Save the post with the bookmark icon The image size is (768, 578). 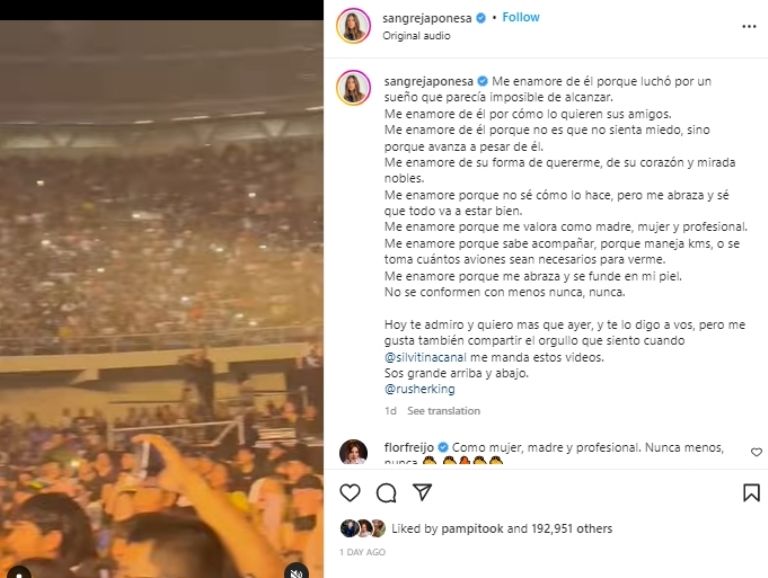(751, 493)
